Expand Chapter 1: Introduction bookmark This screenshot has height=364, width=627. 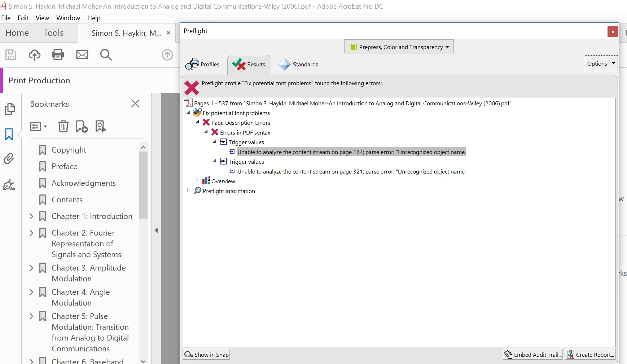coord(31,216)
